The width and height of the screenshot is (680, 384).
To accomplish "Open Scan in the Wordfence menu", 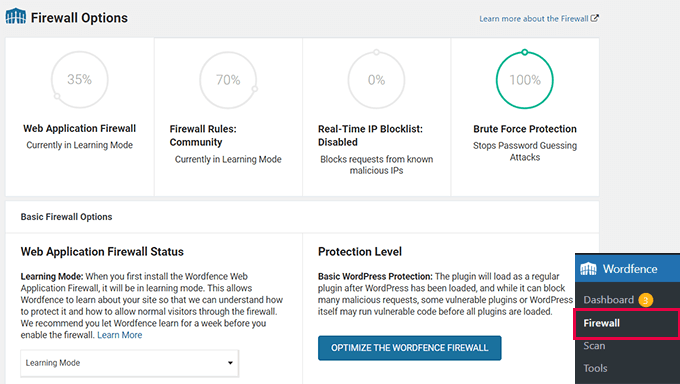I will pos(594,346).
